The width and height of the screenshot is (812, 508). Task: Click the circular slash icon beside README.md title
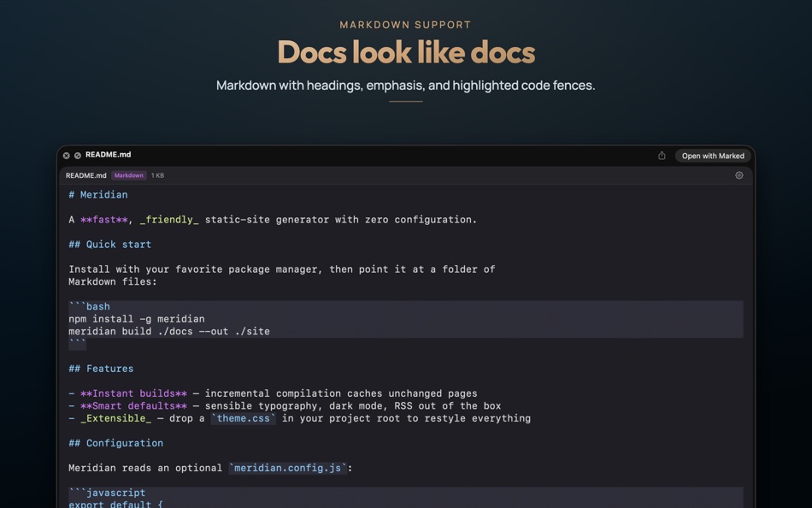(78, 156)
